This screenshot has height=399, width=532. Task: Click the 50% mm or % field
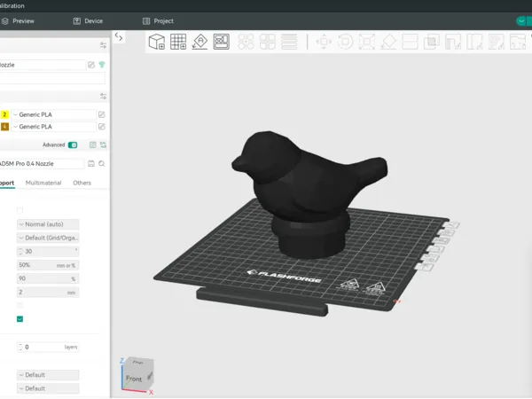[48, 265]
